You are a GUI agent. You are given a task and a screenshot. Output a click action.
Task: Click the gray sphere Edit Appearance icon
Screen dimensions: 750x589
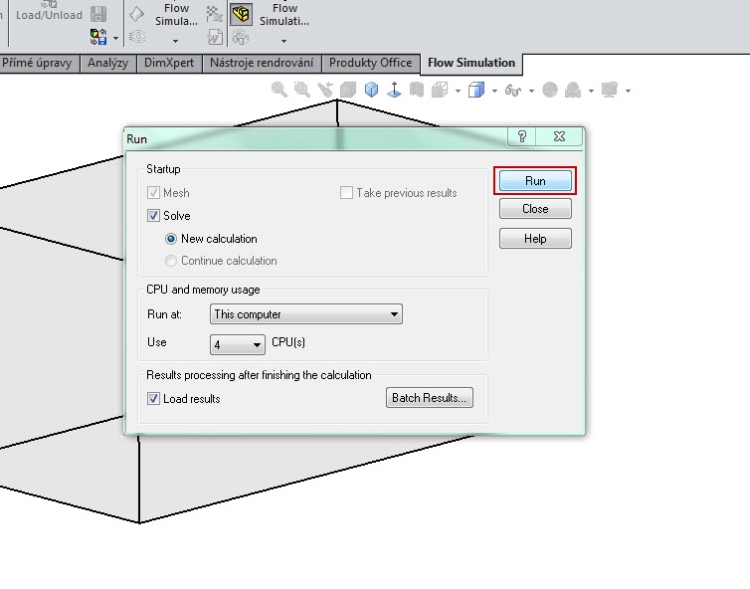pos(550,89)
